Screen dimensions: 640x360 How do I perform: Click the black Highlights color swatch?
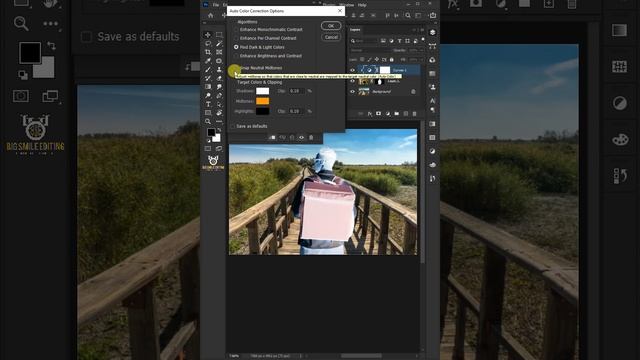coord(262,111)
